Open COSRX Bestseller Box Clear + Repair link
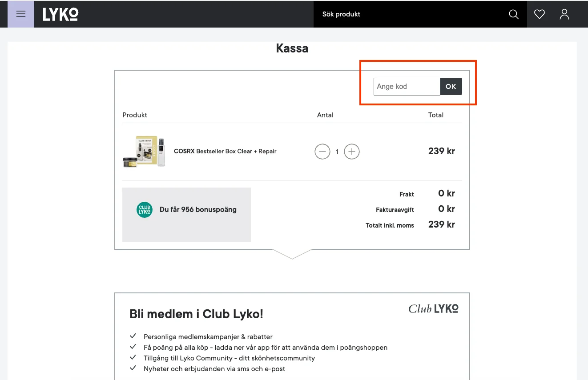Screen dimensions: 588x380 pos(225,152)
